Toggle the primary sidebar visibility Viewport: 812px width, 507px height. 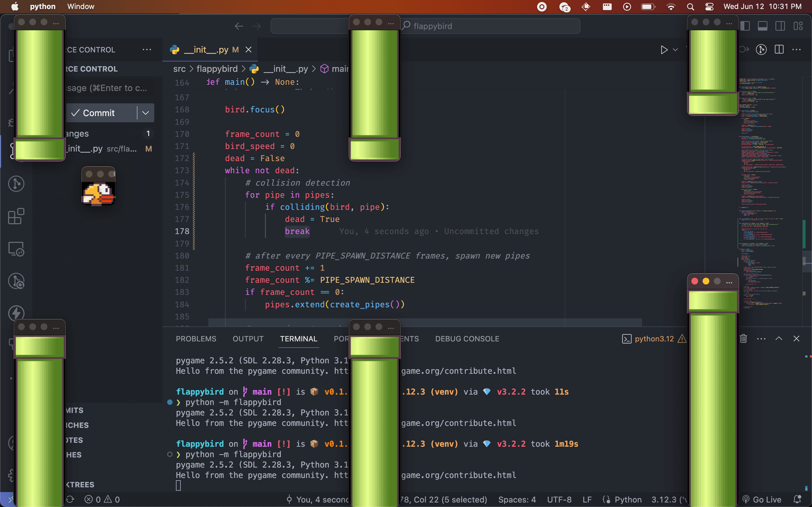[x=745, y=26]
